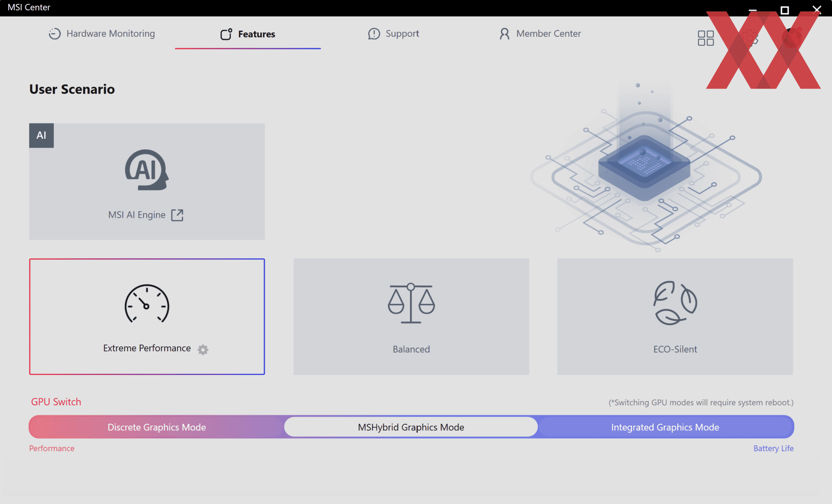Click the Performance label under GPU switch

(52, 449)
